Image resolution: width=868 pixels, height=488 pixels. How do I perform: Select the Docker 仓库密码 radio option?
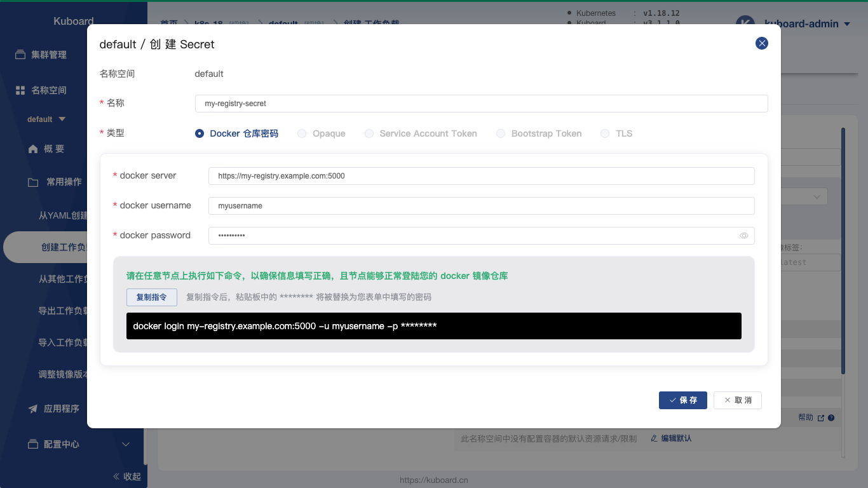pyautogui.click(x=200, y=133)
